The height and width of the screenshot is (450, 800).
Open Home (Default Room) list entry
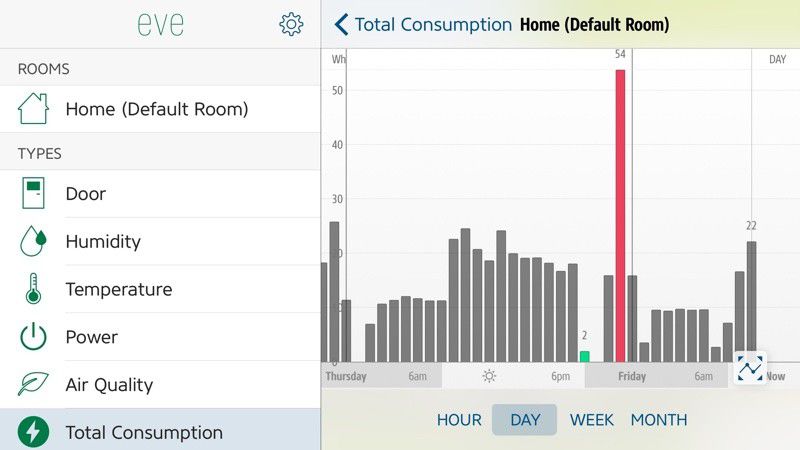click(160, 109)
